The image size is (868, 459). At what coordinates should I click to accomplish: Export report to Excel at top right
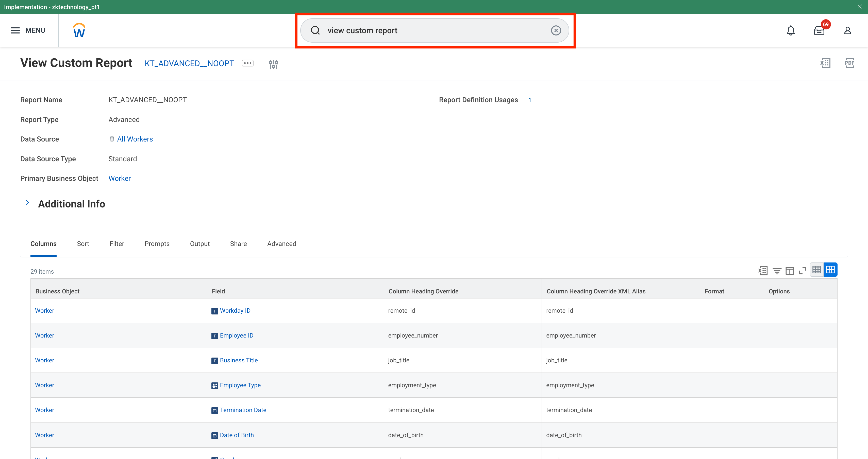(x=825, y=63)
